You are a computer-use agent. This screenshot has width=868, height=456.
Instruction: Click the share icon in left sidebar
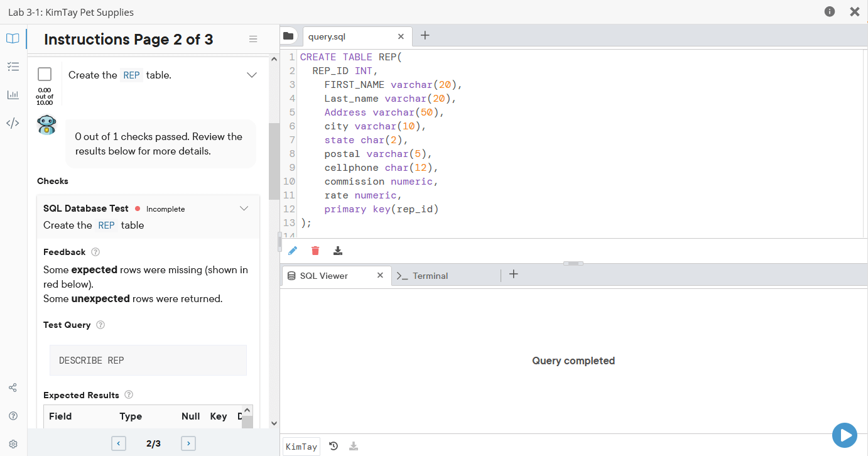pos(13,388)
